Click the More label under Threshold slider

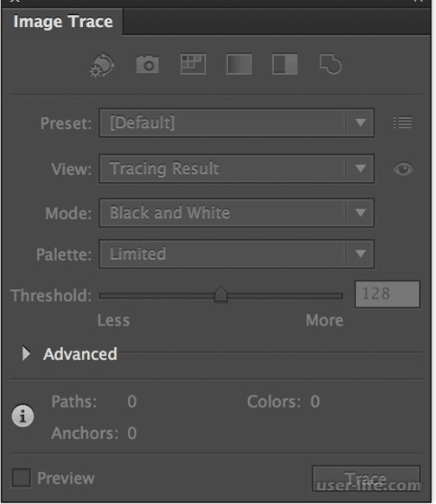[324, 320]
